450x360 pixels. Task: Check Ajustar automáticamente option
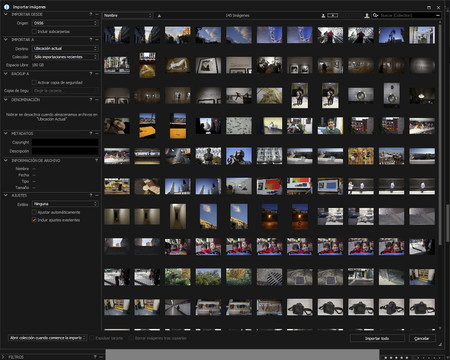coord(34,212)
